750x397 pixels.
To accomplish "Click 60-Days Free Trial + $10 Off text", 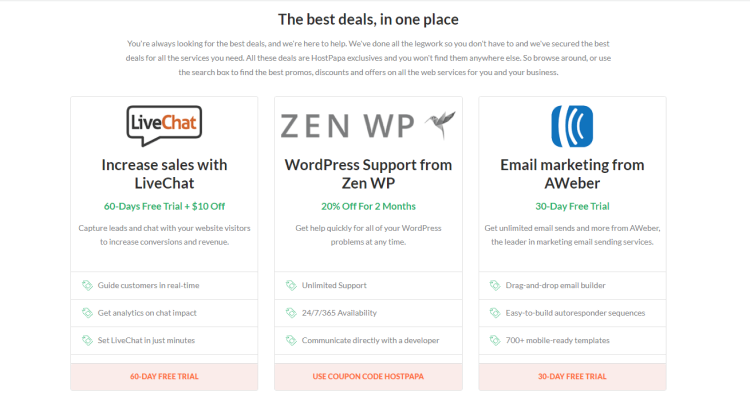I will (x=164, y=206).
